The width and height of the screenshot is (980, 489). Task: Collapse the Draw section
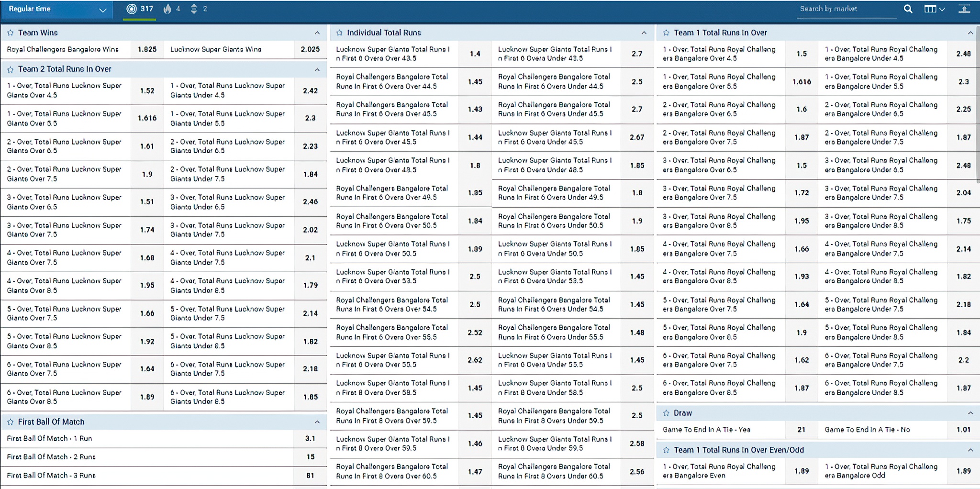(x=970, y=413)
